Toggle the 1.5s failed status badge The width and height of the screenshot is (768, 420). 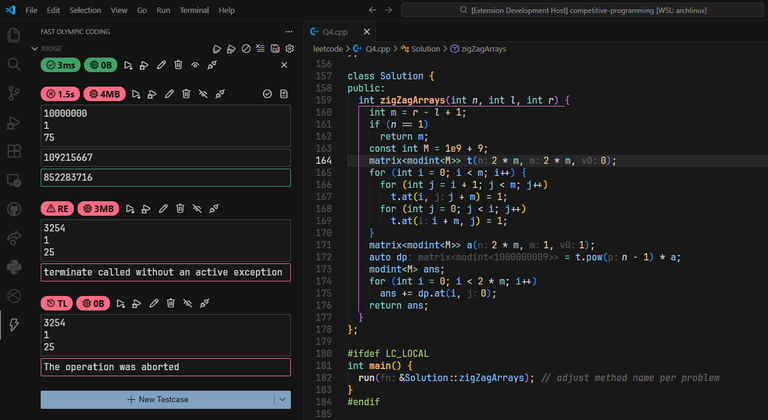tap(61, 94)
